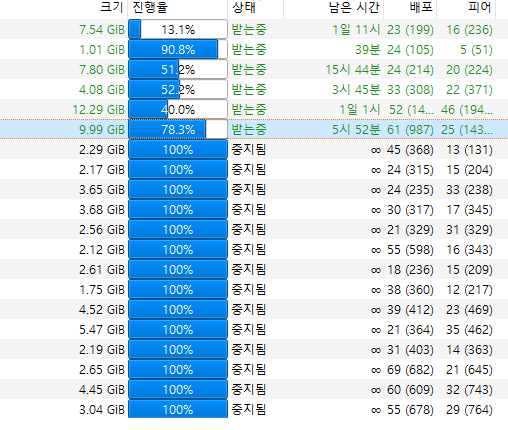Select the row with seeds 55 (598)
The image size is (508, 430).
click(254, 249)
